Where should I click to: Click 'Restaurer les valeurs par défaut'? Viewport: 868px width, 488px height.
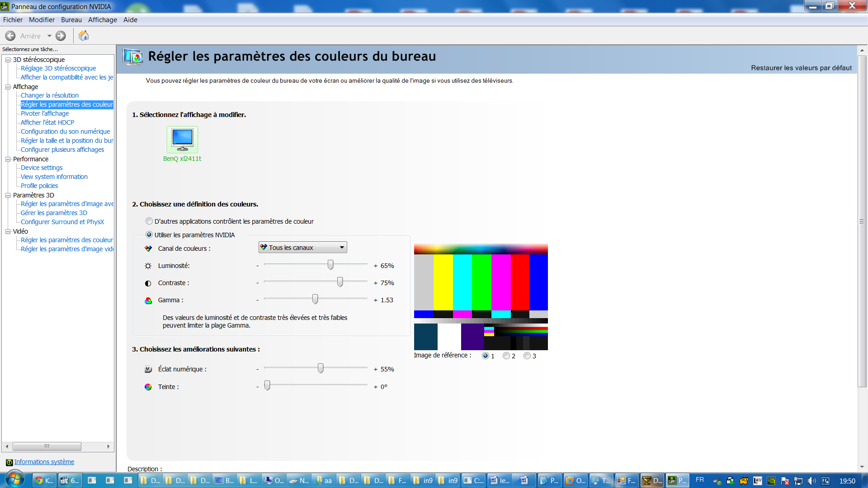[801, 68]
